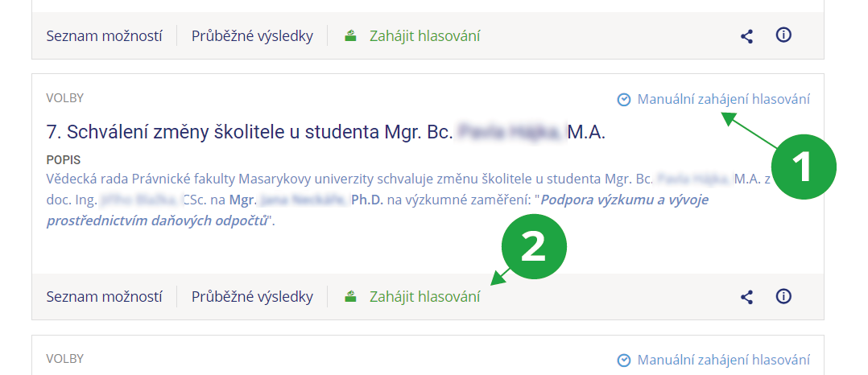Viewport: 868px width, 375px height.
Task: Open "Seznam možností" in the topmost card
Action: pyautogui.click(x=104, y=36)
